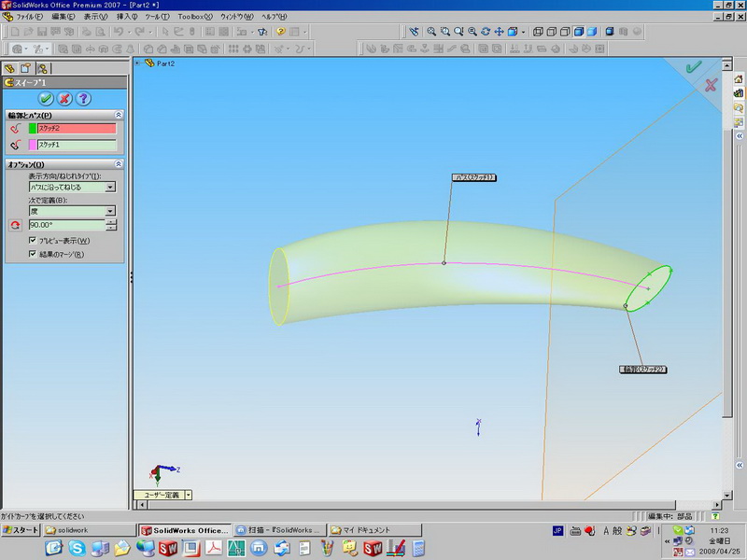Image resolution: width=747 pixels, height=560 pixels.
Task: Open the Help (ヘルプ) menu
Action: point(275,17)
